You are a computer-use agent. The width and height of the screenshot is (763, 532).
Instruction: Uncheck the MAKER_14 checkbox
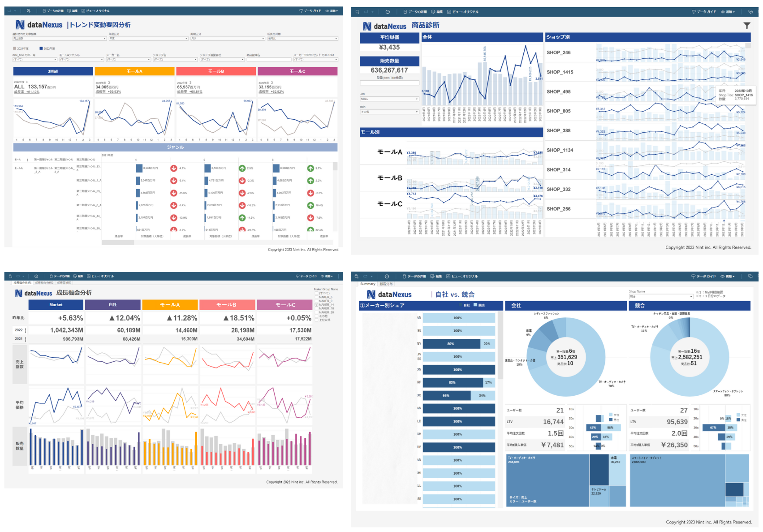coord(316,305)
